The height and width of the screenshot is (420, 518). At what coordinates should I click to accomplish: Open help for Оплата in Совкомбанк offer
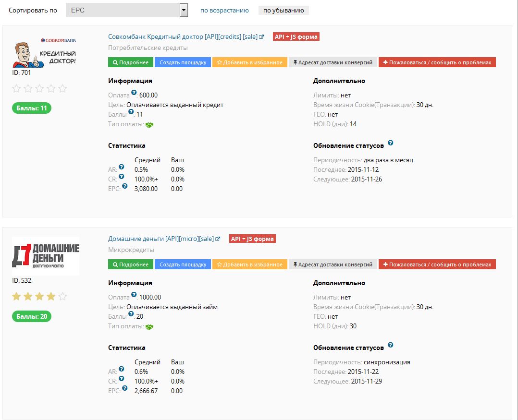tap(134, 92)
